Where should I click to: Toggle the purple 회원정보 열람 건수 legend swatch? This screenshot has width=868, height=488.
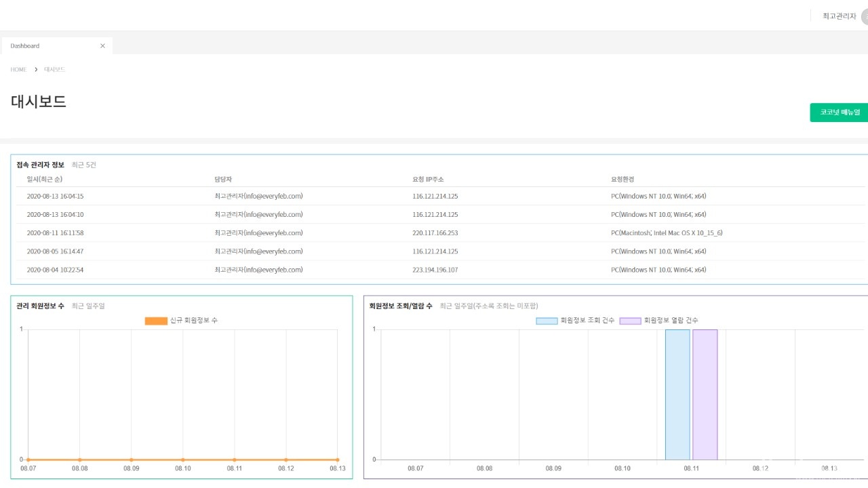[x=630, y=321]
